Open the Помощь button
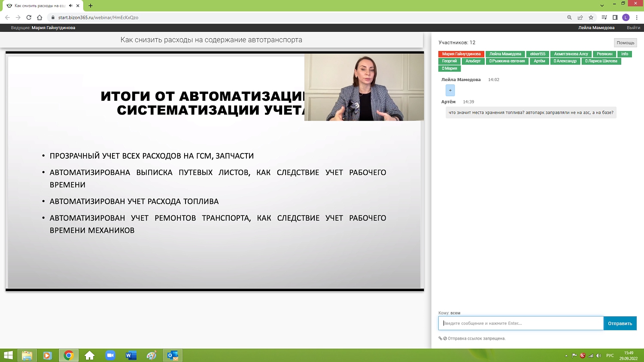 pyautogui.click(x=626, y=42)
